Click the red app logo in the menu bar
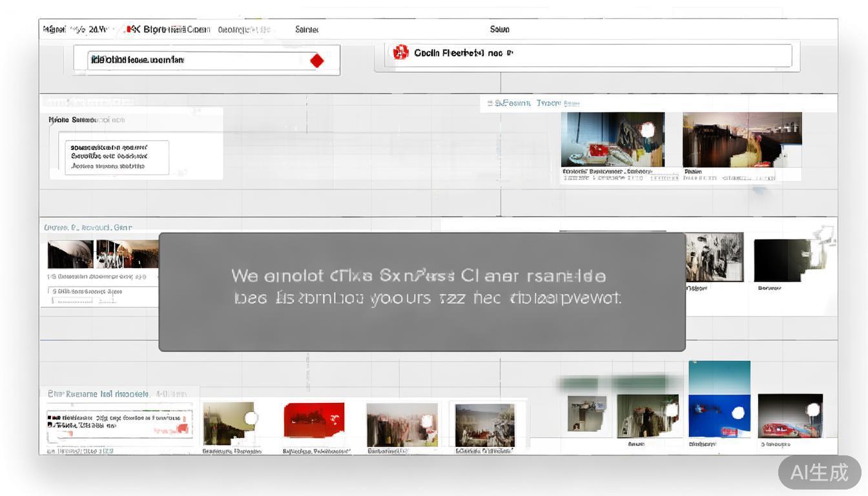Image resolution: width=868 pixels, height=496 pixels. pos(132,29)
